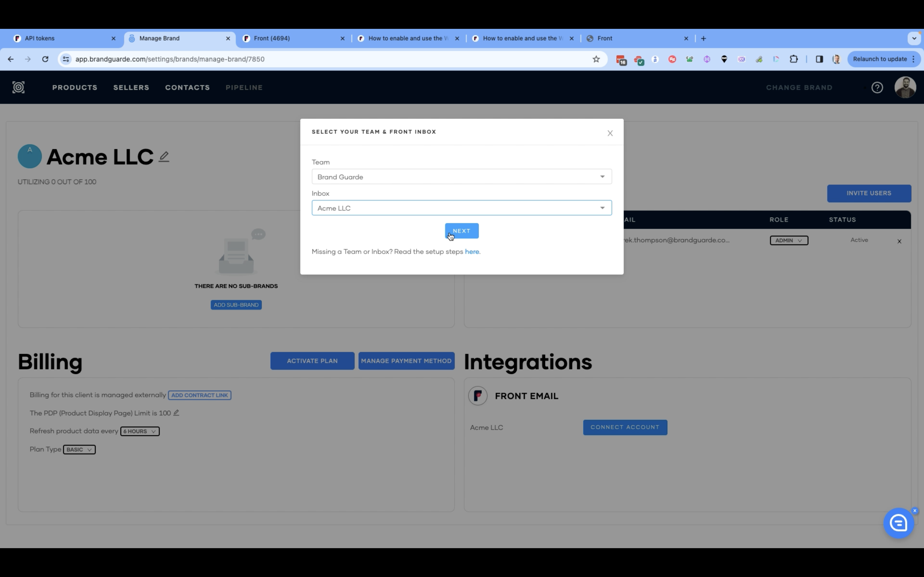Open the SELLERS menu item

[x=131, y=87]
